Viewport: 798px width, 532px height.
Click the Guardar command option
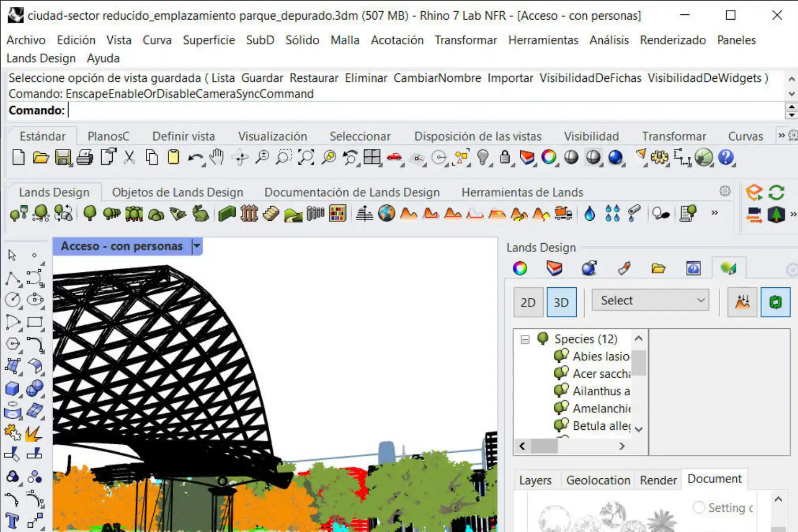[x=262, y=78]
